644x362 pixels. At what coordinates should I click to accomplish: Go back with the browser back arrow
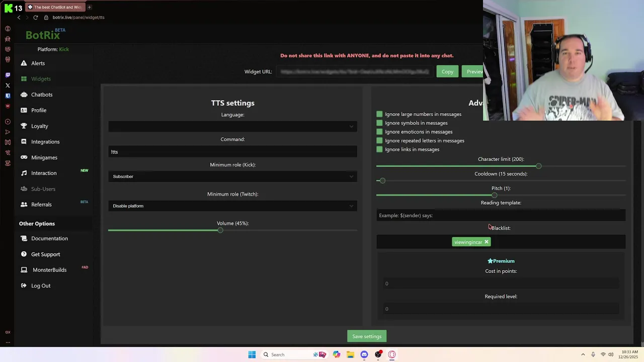(19, 17)
